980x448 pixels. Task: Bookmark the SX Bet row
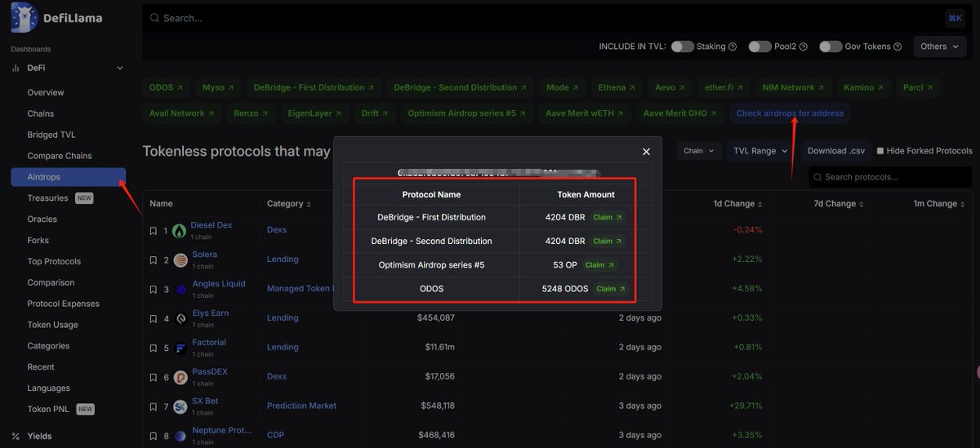(153, 407)
